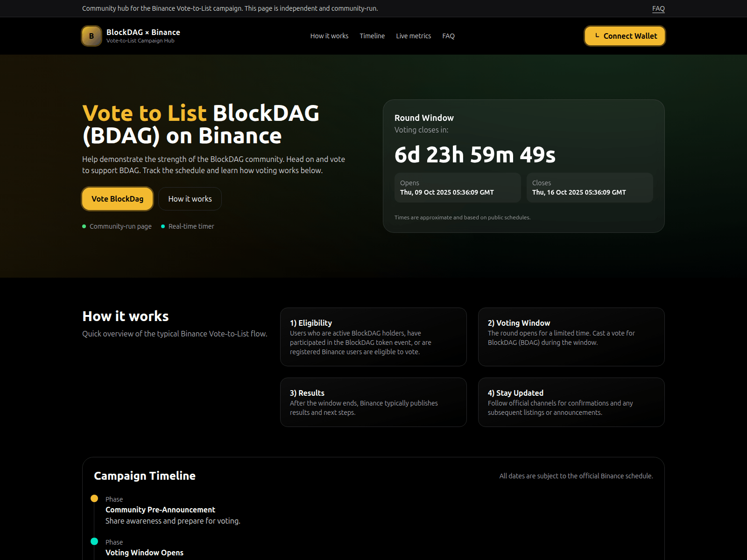Click the 4) Stay Updated card
The width and height of the screenshot is (747, 560).
571,402
